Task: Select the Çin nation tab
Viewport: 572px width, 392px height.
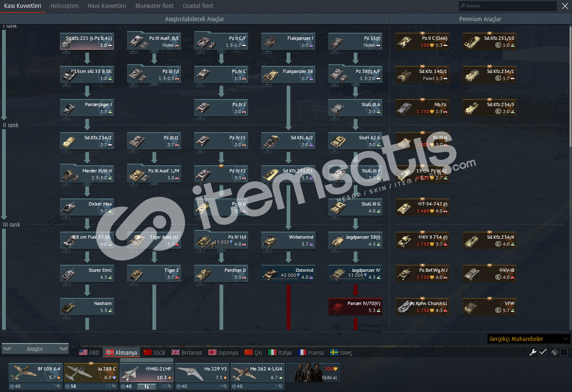Action: pos(253,353)
